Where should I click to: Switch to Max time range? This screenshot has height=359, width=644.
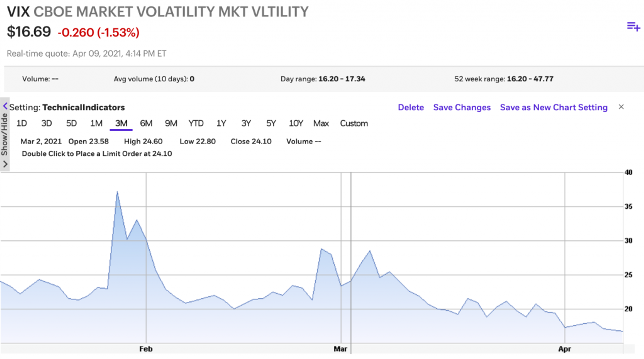321,123
